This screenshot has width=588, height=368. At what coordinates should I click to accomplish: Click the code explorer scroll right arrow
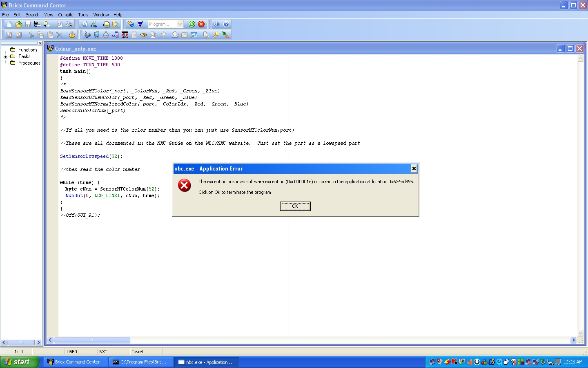[x=38, y=343]
